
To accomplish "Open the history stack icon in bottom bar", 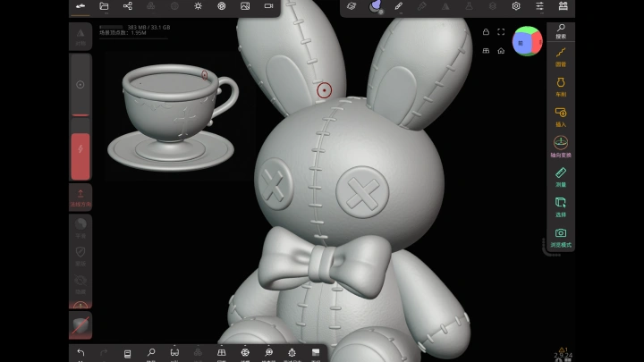I will [127, 353].
